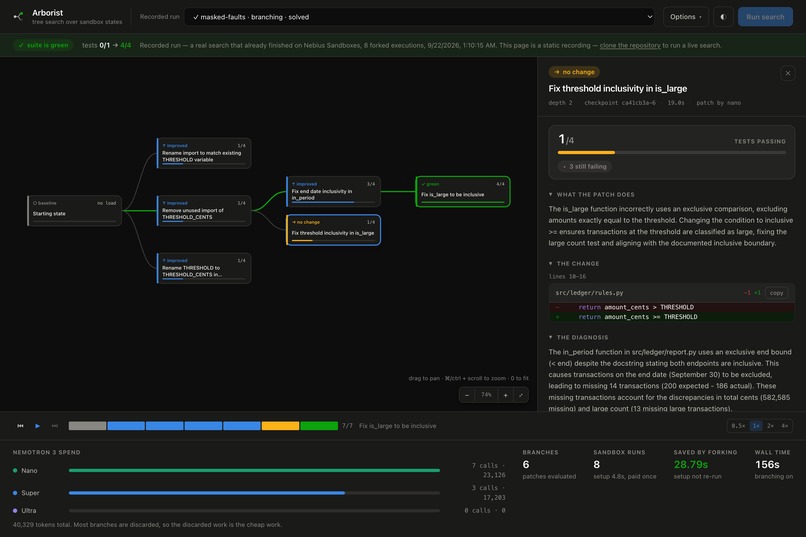
Task: Copy the rules.py diff
Action: pyautogui.click(x=776, y=293)
